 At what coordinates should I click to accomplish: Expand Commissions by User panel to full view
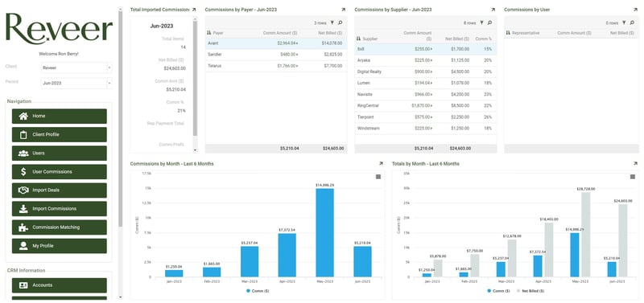click(635, 10)
